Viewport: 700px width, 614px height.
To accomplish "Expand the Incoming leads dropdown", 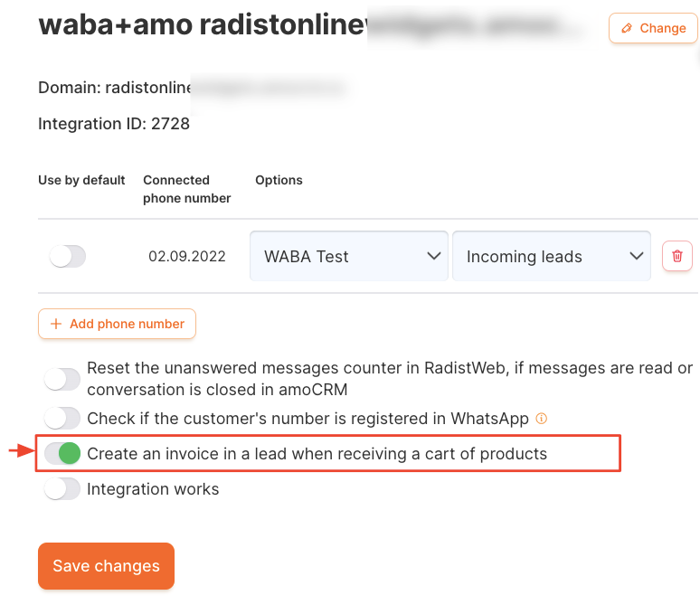I will (x=552, y=256).
